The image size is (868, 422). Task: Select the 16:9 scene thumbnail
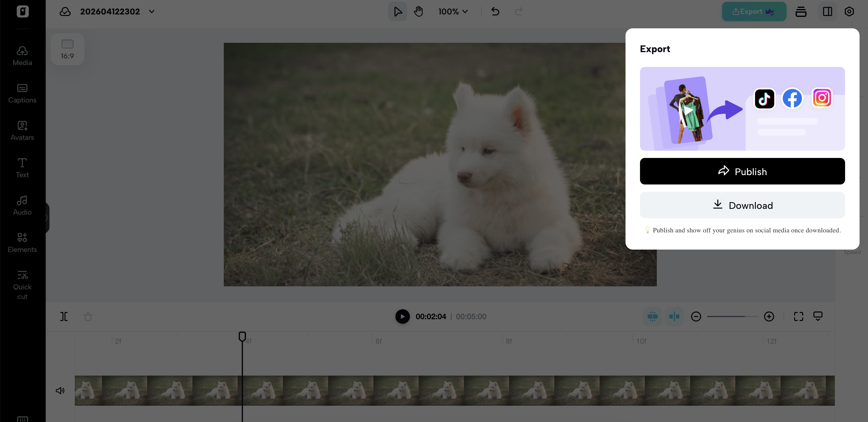pyautogui.click(x=67, y=49)
